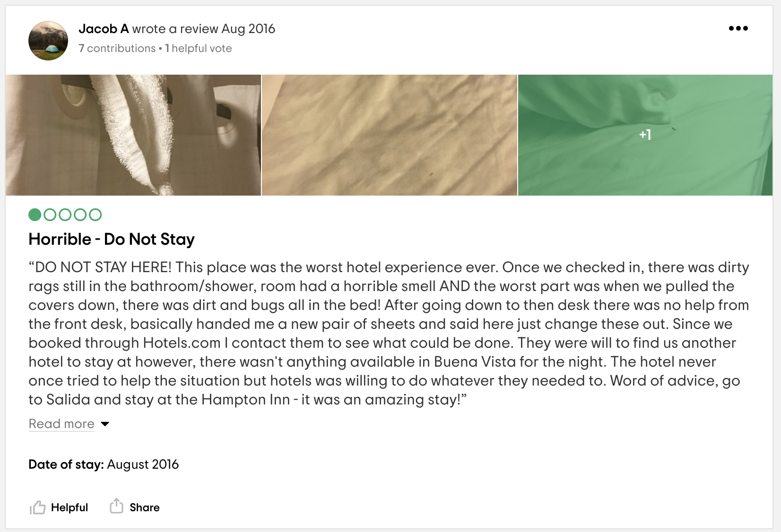Click the 1 helpful vote text
781x532 pixels.
(199, 48)
